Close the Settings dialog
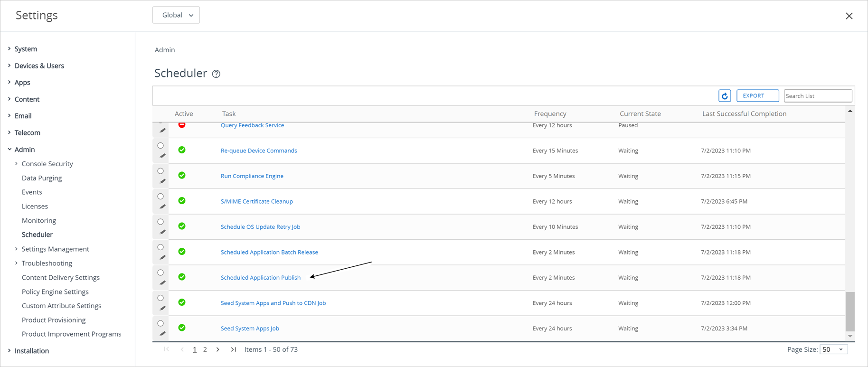 [849, 16]
